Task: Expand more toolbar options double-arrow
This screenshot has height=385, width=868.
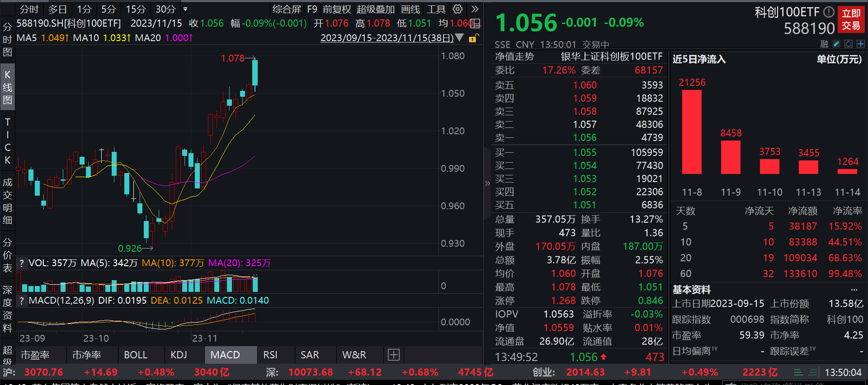Action: pos(475,9)
